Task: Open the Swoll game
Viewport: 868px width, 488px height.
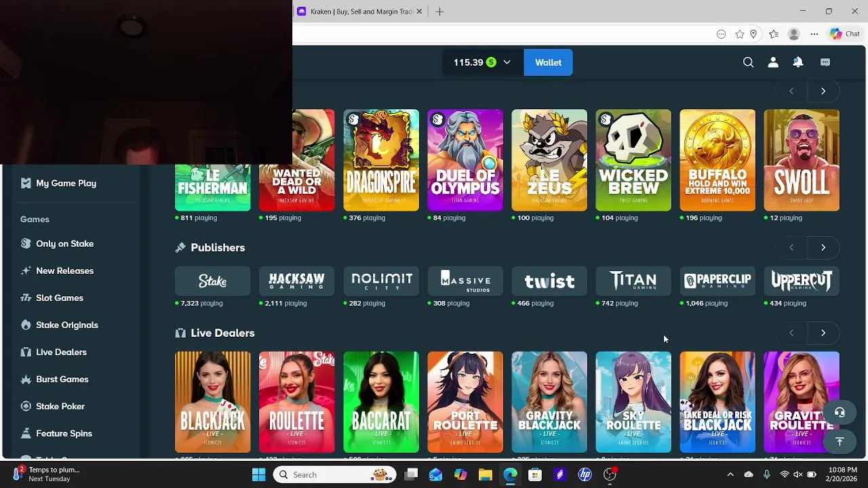Action: (802, 160)
